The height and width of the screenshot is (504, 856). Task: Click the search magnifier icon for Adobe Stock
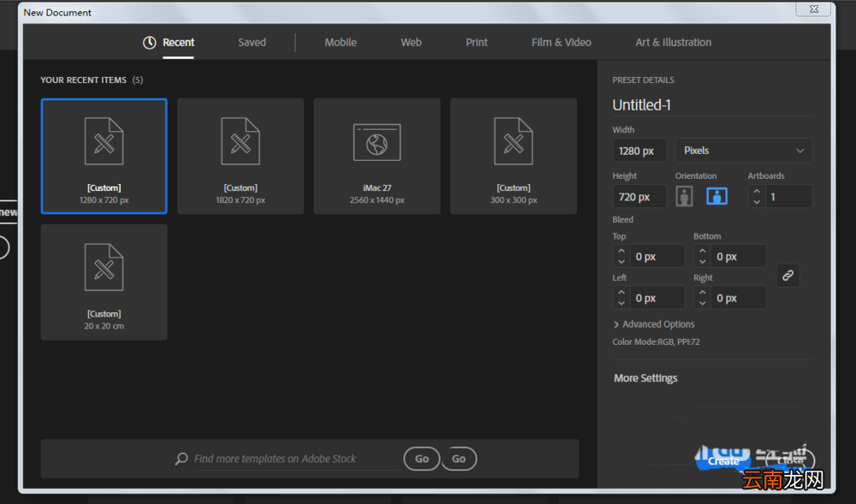tap(181, 459)
